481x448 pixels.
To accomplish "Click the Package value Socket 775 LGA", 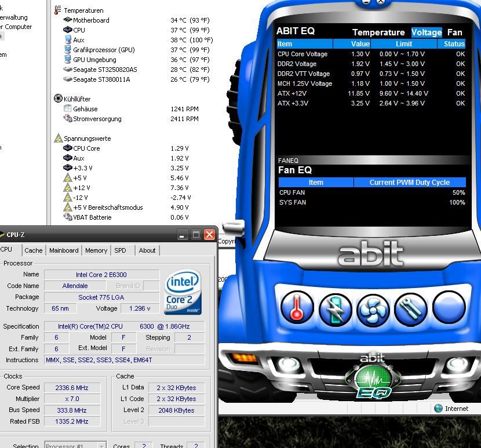I will click(x=101, y=297).
